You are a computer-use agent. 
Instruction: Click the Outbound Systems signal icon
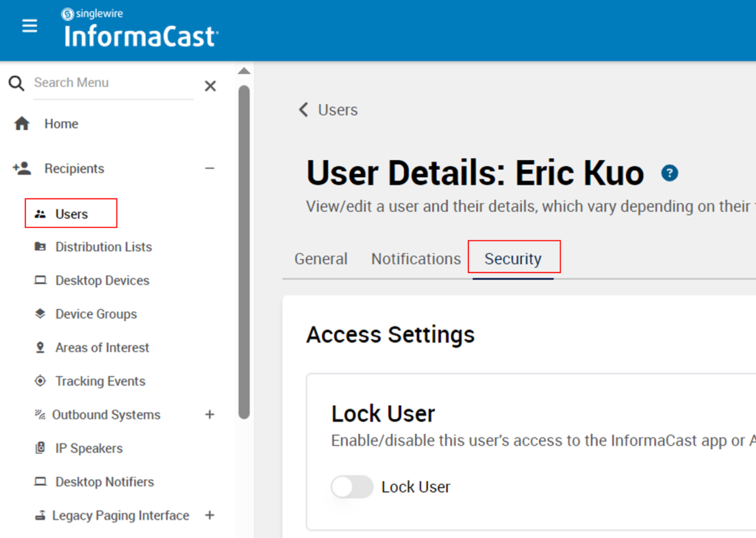(x=40, y=414)
